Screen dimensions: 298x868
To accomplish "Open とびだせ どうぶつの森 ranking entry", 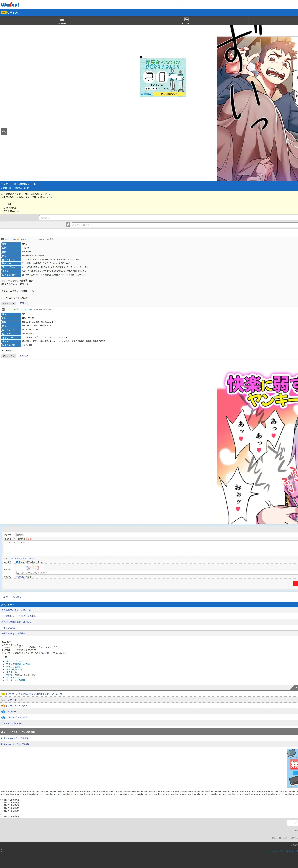I will pyautogui.click(x=16, y=717).
